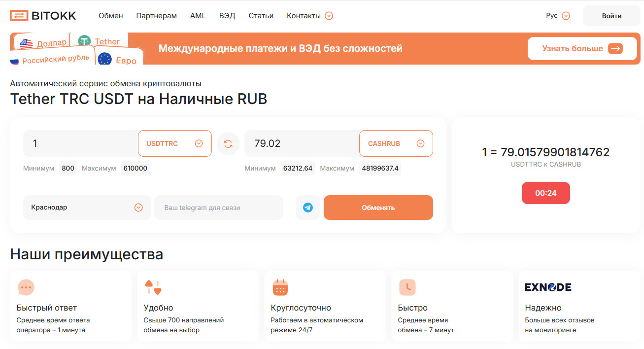Open the USDTTRC currency dropdown

(175, 143)
